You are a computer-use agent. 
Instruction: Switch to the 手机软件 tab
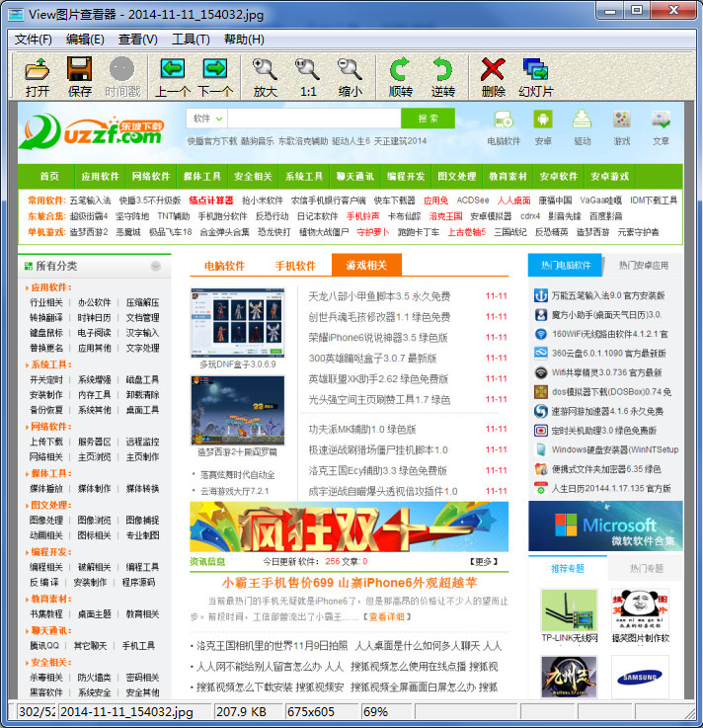pos(295,266)
